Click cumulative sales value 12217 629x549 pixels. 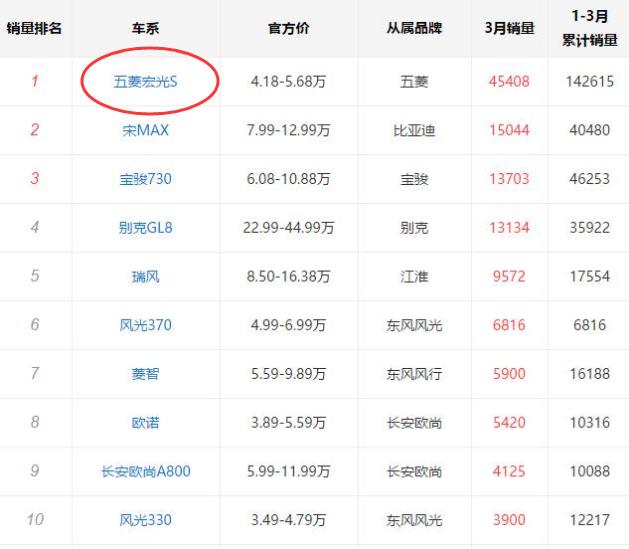[588, 520]
